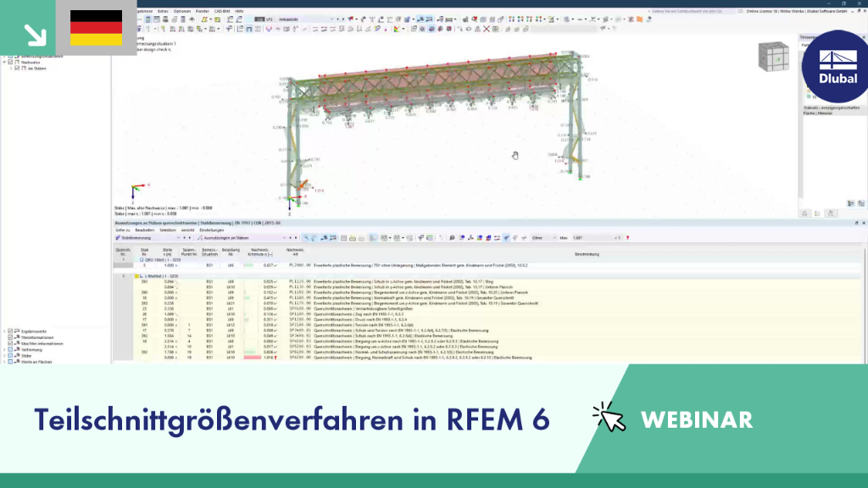Close the results table panel
Image resolution: width=868 pixels, height=488 pixels.
(x=864, y=223)
